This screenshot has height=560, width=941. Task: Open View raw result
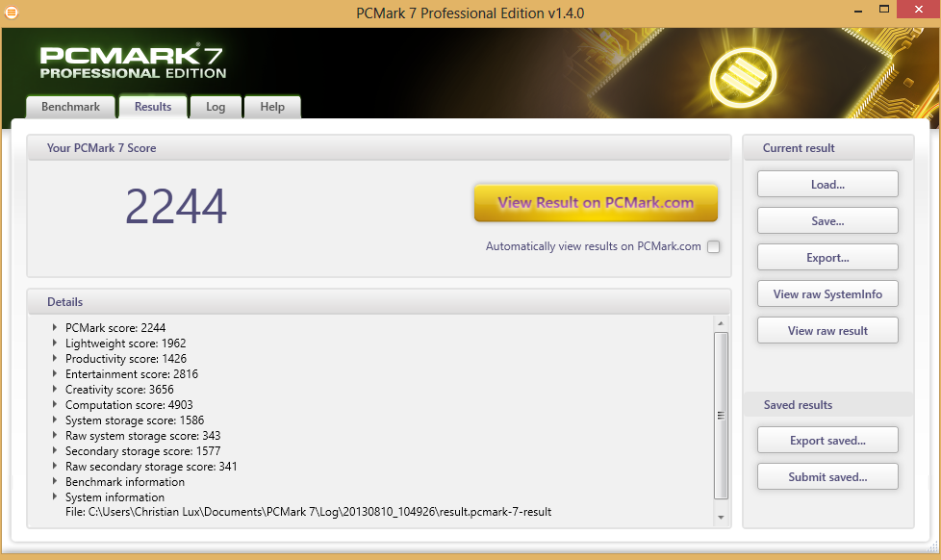tap(827, 331)
